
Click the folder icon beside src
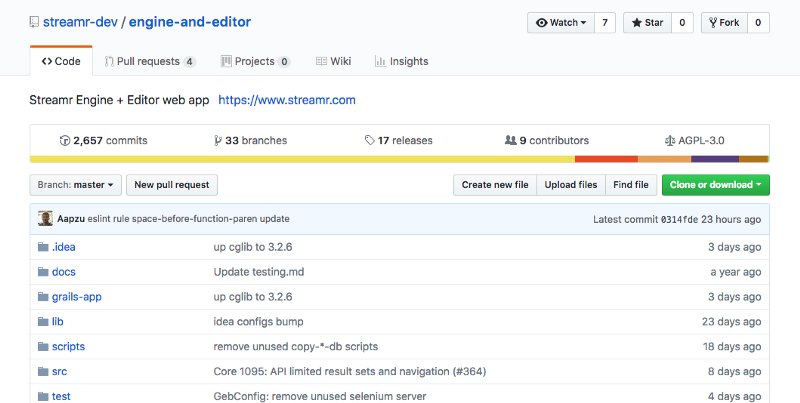(x=43, y=371)
